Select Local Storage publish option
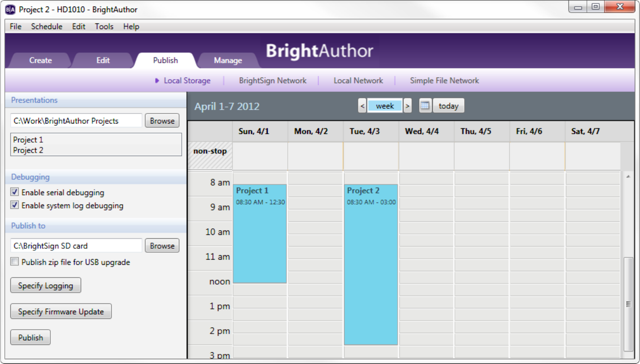This screenshot has height=364, width=640. point(187,81)
